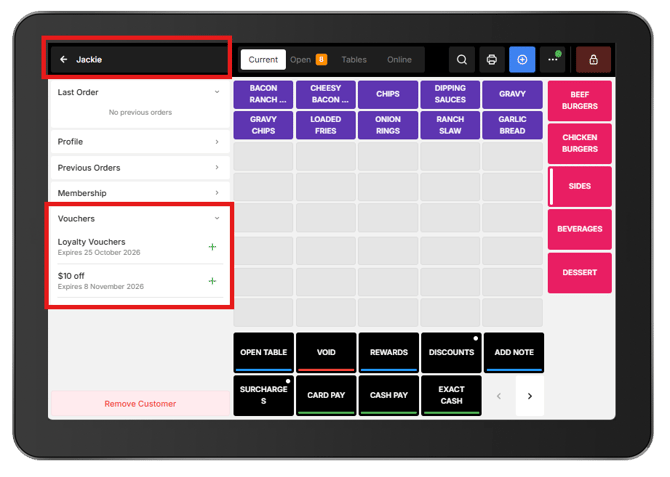Switch to the Tables tab
This screenshot has width=670, height=477.
354,59
